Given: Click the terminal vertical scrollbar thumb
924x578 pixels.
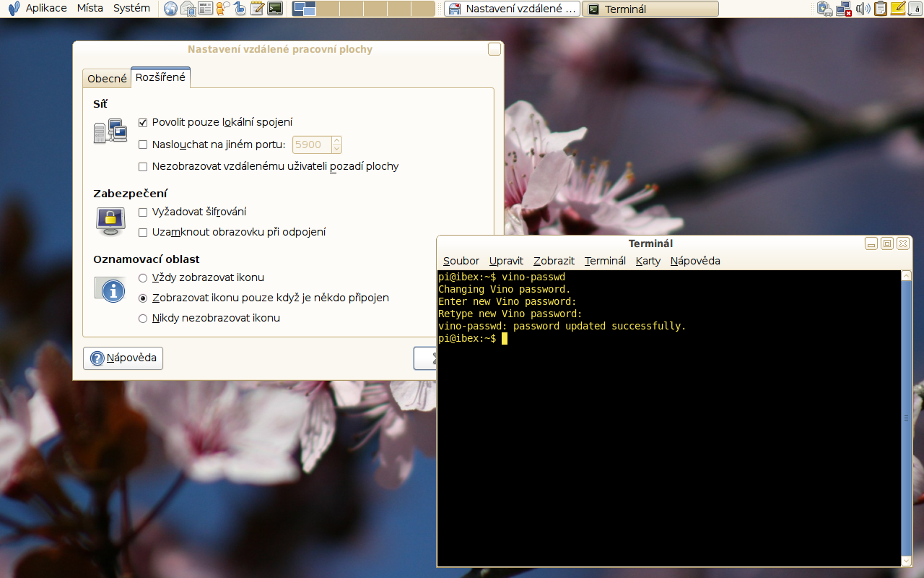Looking at the screenshot, I should click(x=907, y=418).
